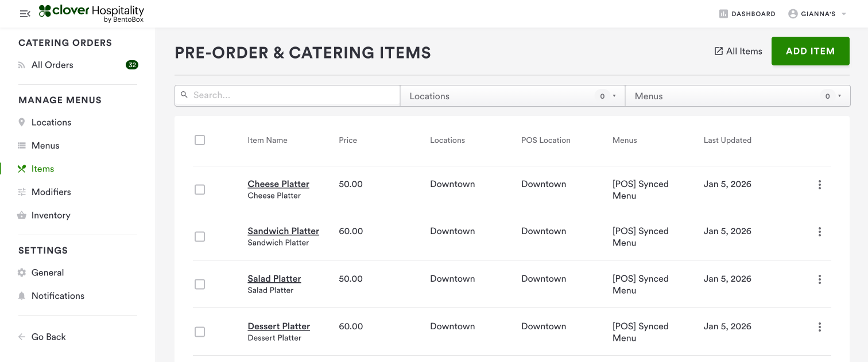
Task: Click the Gianna's user avatar icon
Action: pyautogui.click(x=793, y=14)
